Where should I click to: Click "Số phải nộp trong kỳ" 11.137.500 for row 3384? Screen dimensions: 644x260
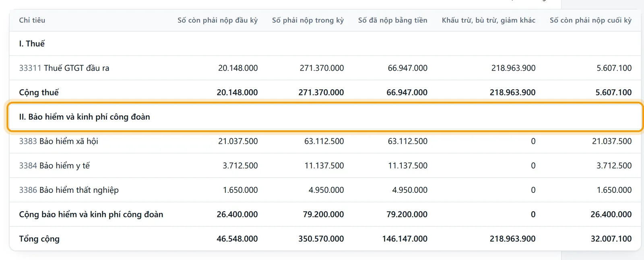pos(324,166)
